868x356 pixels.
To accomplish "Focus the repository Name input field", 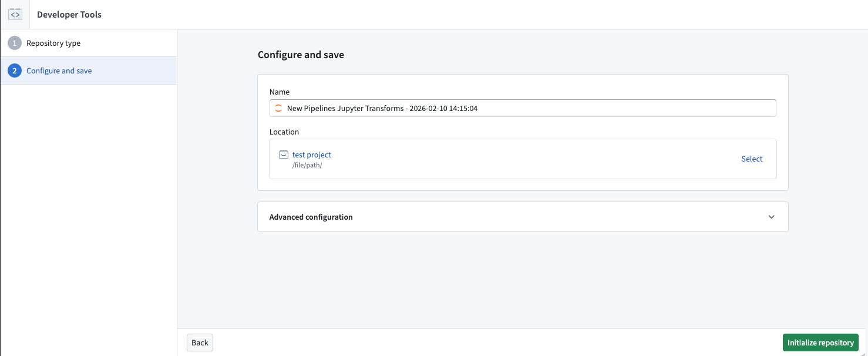I will coord(523,108).
